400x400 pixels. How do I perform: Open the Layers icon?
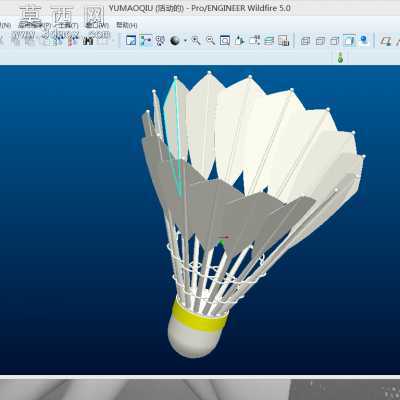[269, 41]
